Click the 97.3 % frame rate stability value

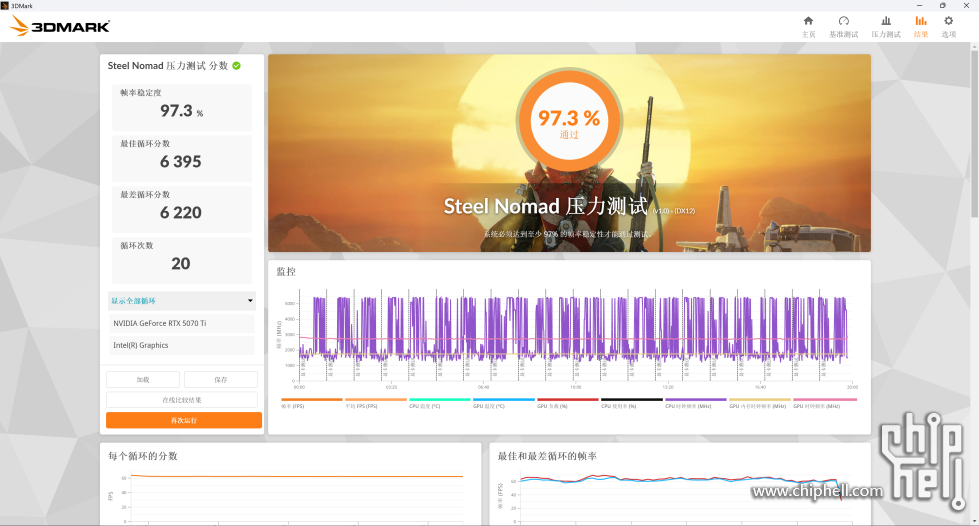pyautogui.click(x=181, y=111)
